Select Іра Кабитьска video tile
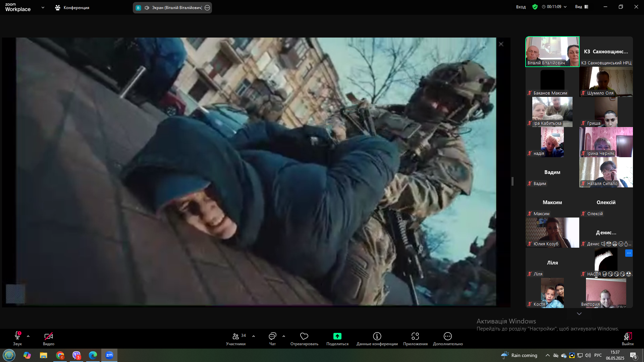The image size is (644, 362). click(x=552, y=112)
